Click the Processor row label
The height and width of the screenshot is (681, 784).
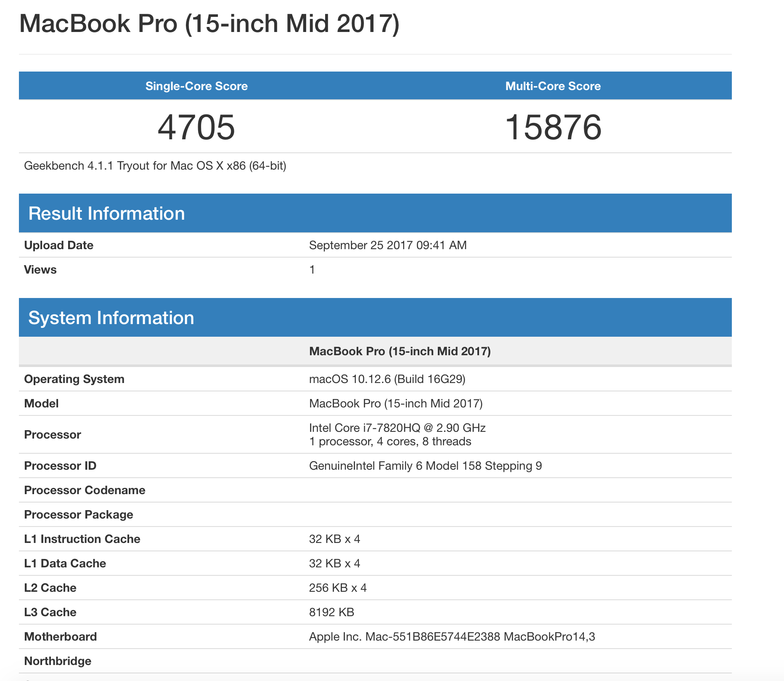(53, 434)
